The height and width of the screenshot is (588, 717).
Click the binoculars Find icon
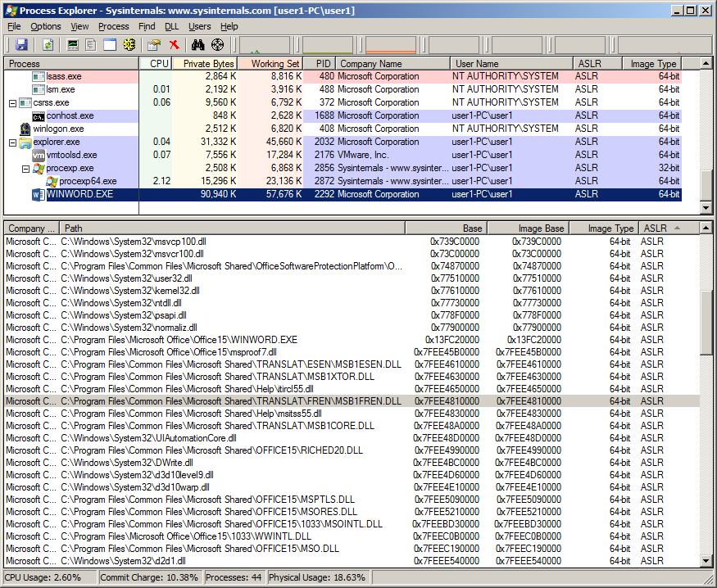pos(197,45)
